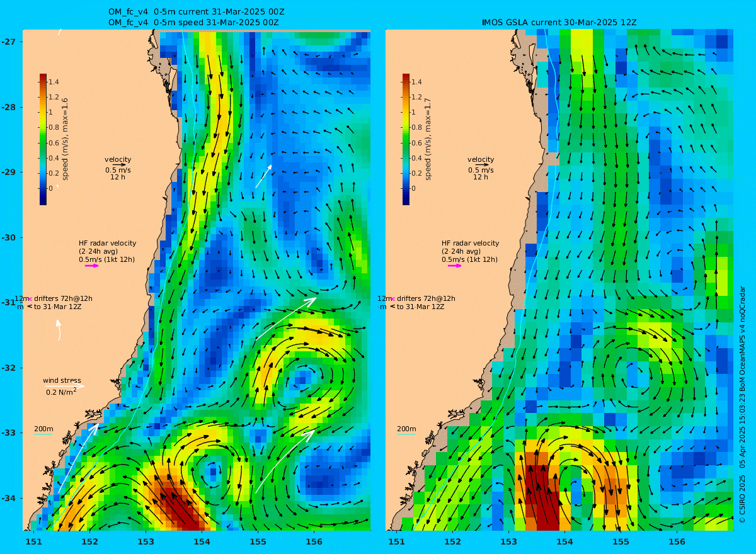This screenshot has height=554, width=756.
Task: Select the title 'OM_fc_v4 0-5m speed 31-Mar-2025 00Z'
Action: coord(194,22)
